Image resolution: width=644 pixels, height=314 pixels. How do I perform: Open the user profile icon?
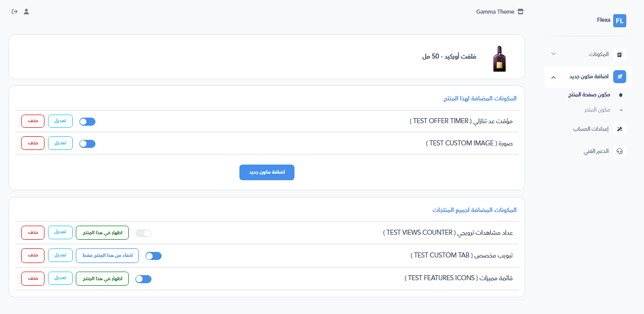(27, 12)
